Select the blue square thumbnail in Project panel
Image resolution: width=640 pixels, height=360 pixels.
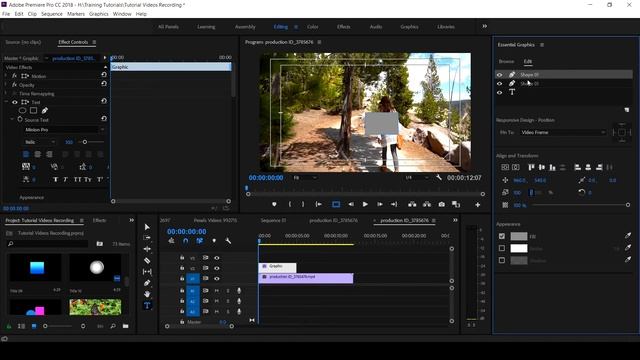click(36, 268)
